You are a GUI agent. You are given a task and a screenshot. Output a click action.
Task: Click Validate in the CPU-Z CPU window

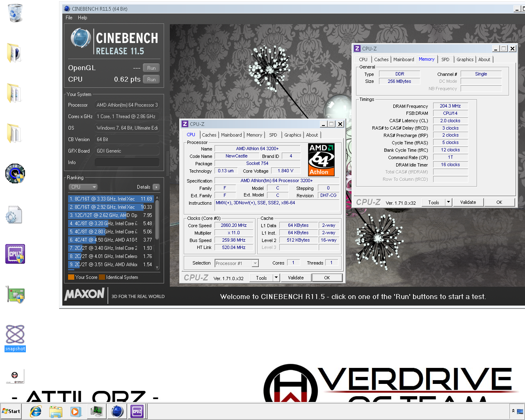(x=296, y=278)
